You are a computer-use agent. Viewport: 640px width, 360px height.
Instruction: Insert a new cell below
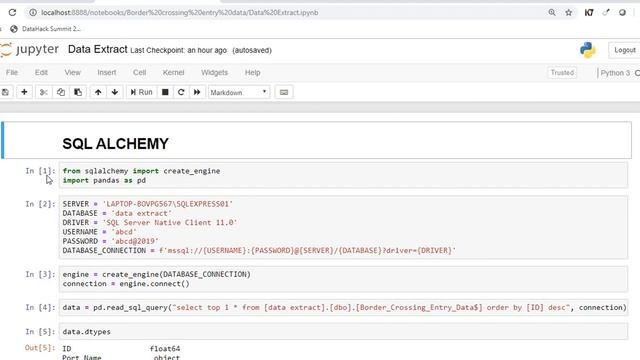(24, 92)
